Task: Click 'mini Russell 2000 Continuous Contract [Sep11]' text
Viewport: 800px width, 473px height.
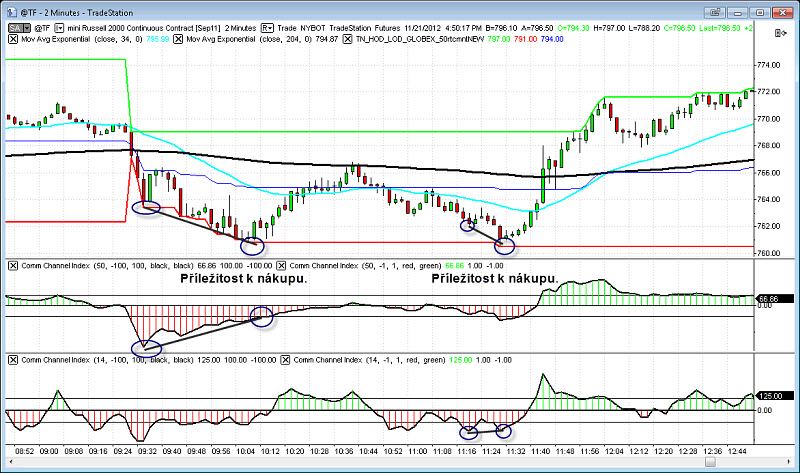Action: (143, 28)
